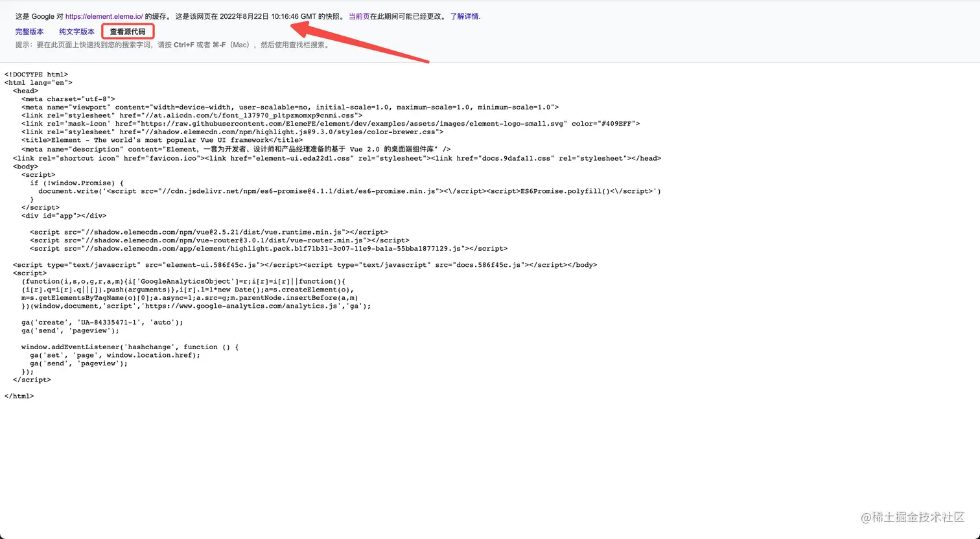Click the <div id="app"> line
The image size is (980, 539).
point(64,216)
